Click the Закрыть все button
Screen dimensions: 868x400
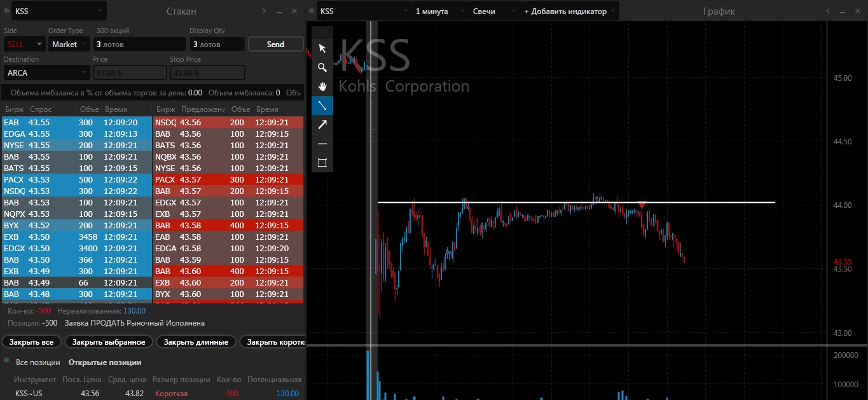(32, 342)
